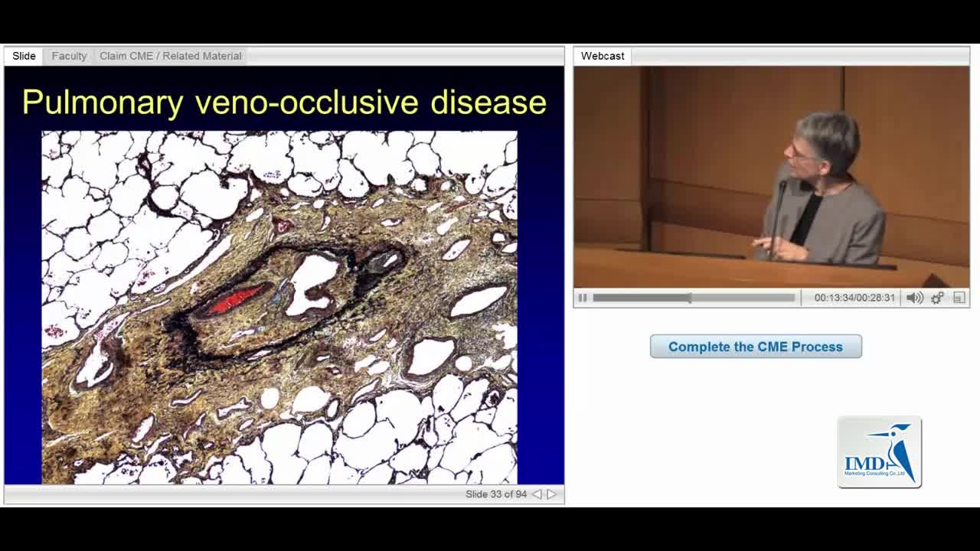This screenshot has width=980, height=551.
Task: Click the Pulmonary veno-occlusive disease title
Action: [x=284, y=103]
